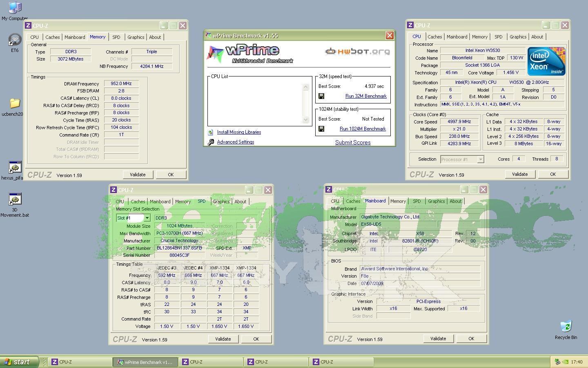Click Install Missing Libraries link

[x=239, y=132]
